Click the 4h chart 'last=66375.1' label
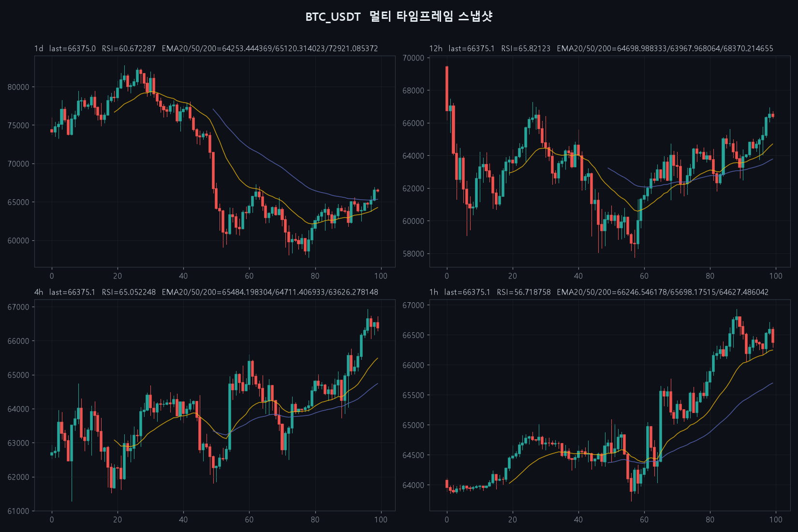The width and height of the screenshot is (798, 532). pyautogui.click(x=73, y=292)
